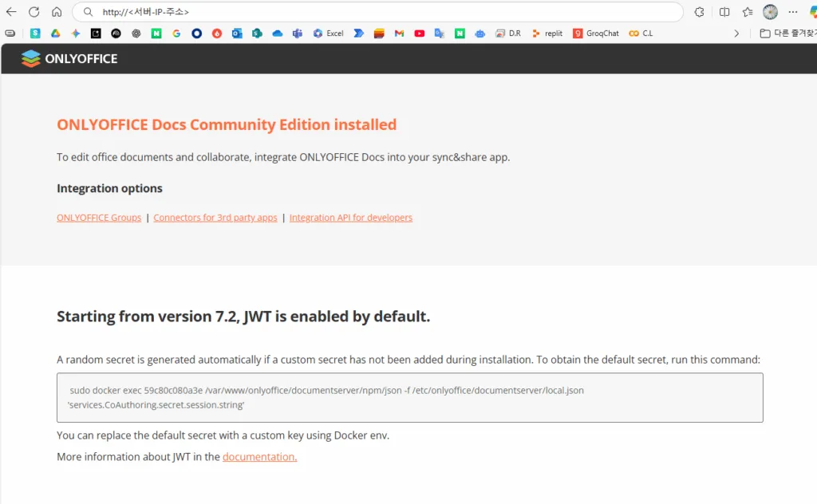Viewport: 817px width, 504px height.
Task: Open the GroqChat bookmark
Action: [x=596, y=33]
